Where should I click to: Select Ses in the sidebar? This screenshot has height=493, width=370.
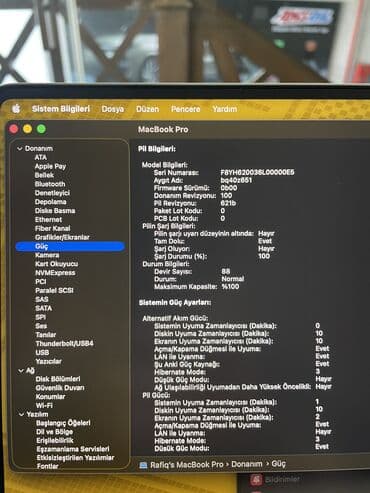pyautogui.click(x=41, y=326)
